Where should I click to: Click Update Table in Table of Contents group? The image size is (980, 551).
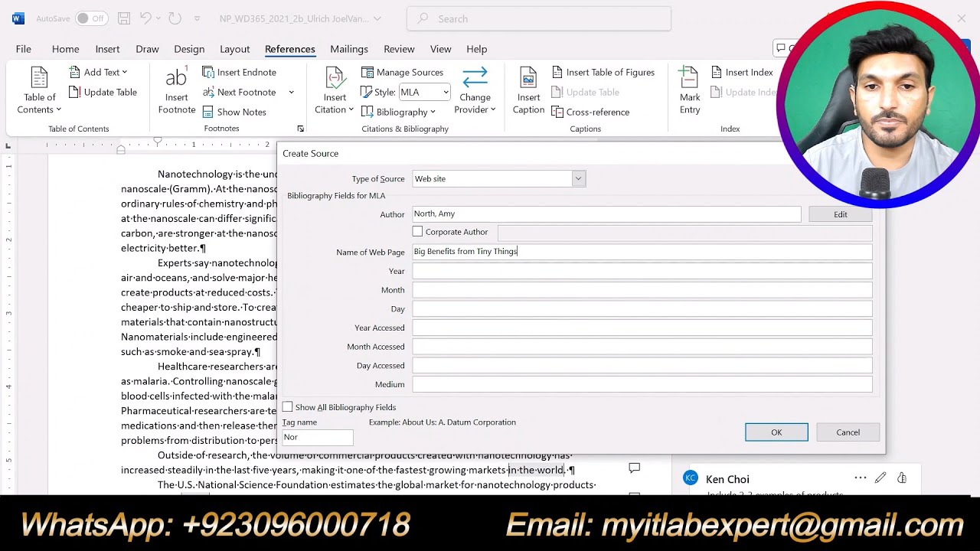tap(103, 92)
